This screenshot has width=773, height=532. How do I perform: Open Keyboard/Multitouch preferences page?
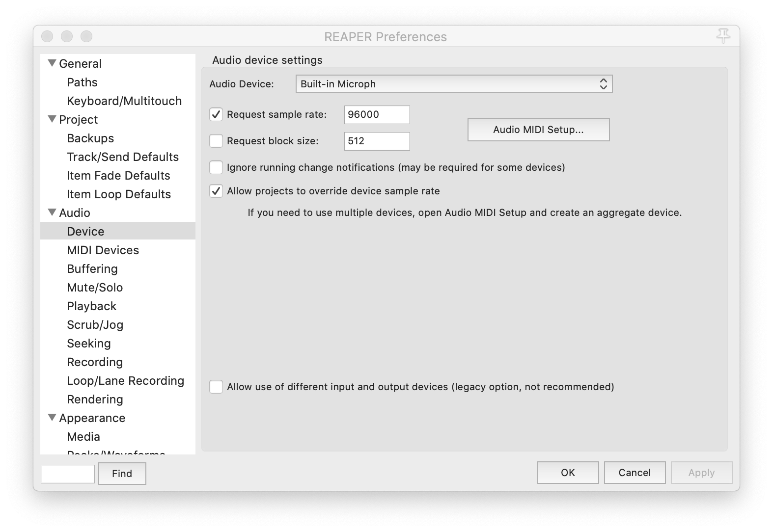coord(124,101)
